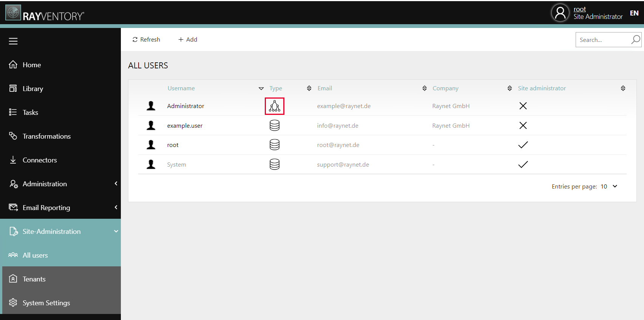Toggle site administrator cross for Administrator
The width and height of the screenshot is (644, 320).
tap(523, 106)
